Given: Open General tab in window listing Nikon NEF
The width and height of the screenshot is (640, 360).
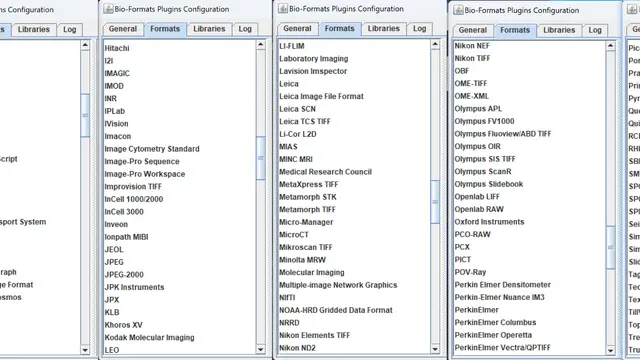Looking at the screenshot, I should 473,30.
